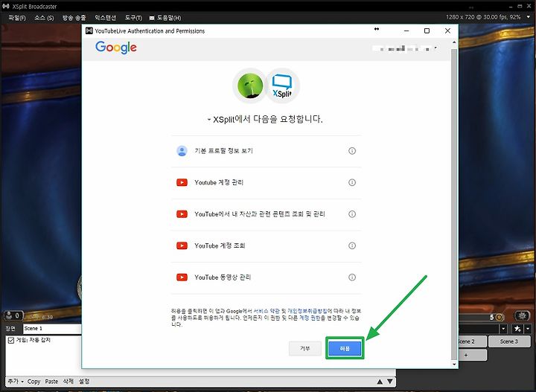Screen dimensions: 536x392
Task: Add a scene with the + button
Action: tap(466, 355)
